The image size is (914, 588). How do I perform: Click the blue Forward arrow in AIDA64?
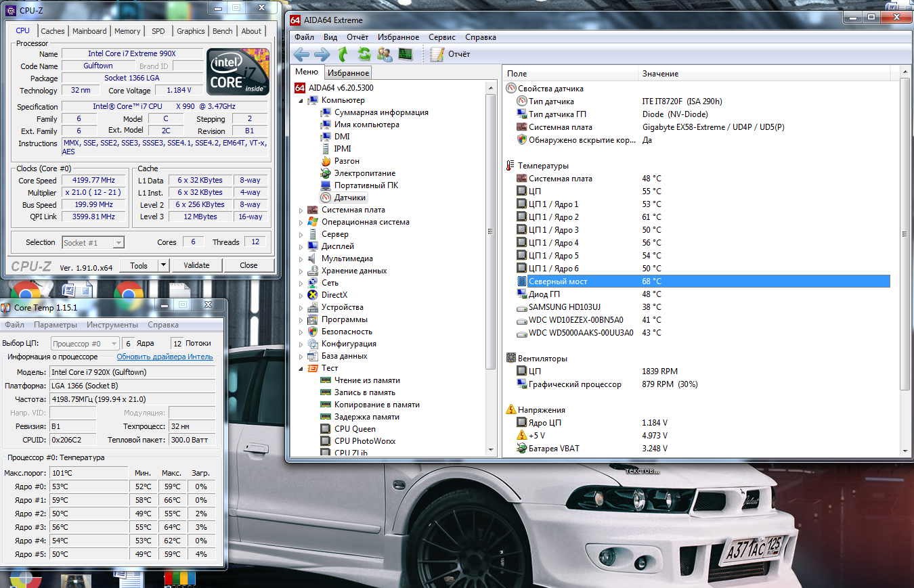[x=322, y=54]
